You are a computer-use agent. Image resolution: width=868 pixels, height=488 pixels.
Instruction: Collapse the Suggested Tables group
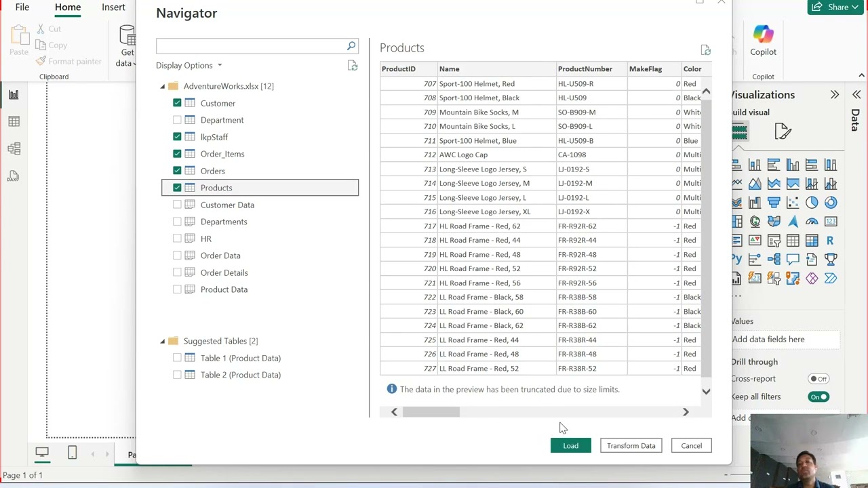163,341
